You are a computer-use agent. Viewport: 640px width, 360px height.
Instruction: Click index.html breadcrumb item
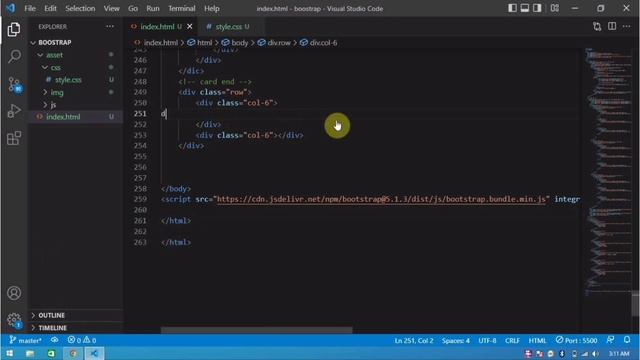click(x=156, y=42)
